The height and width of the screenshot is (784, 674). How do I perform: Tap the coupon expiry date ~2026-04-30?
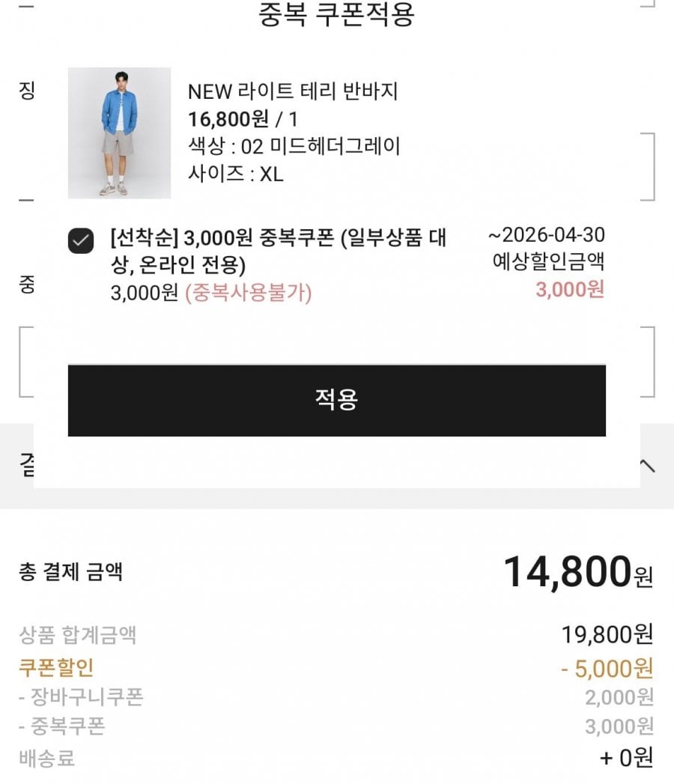[547, 235]
